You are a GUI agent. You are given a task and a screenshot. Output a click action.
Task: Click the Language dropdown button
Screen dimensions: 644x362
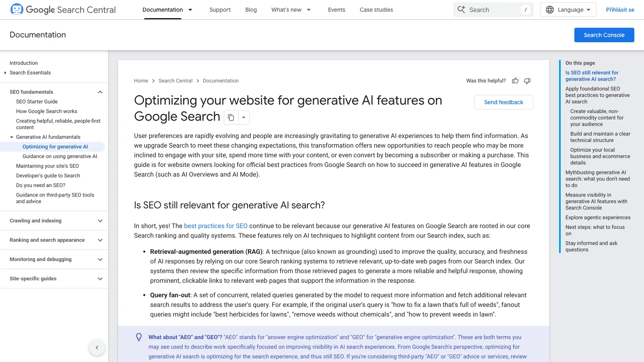(568, 10)
